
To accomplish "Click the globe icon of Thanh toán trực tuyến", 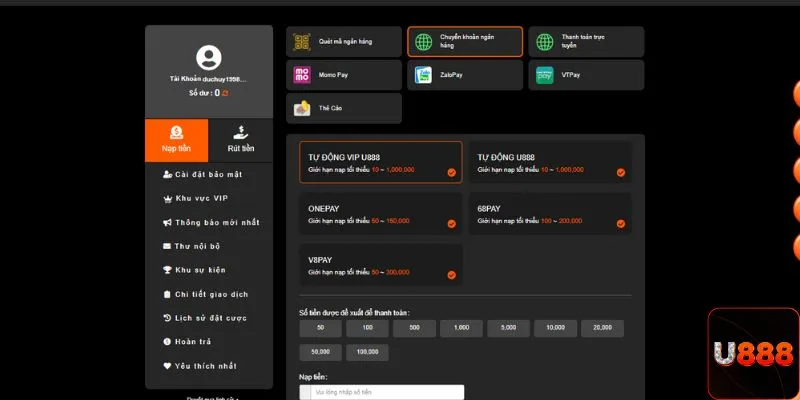I will (545, 42).
